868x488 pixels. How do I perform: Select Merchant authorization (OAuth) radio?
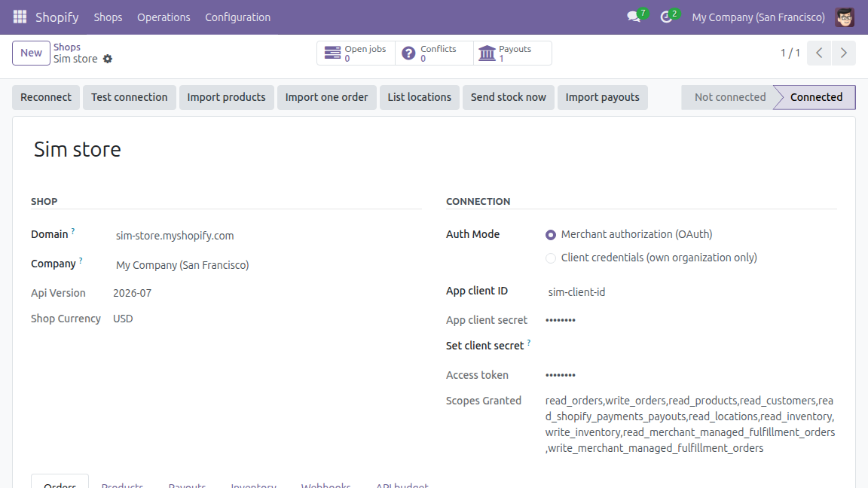click(550, 235)
